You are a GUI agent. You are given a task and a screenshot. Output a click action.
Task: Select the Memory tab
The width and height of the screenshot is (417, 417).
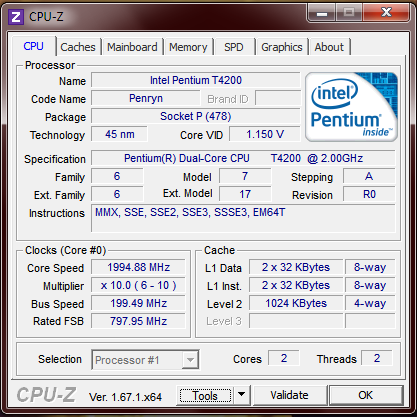188,47
